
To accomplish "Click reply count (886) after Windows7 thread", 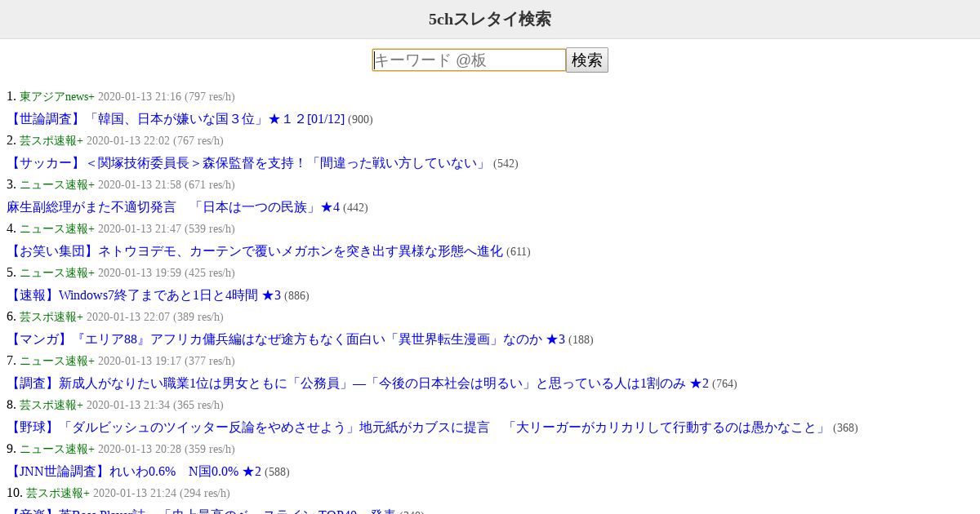I will coord(296,296).
